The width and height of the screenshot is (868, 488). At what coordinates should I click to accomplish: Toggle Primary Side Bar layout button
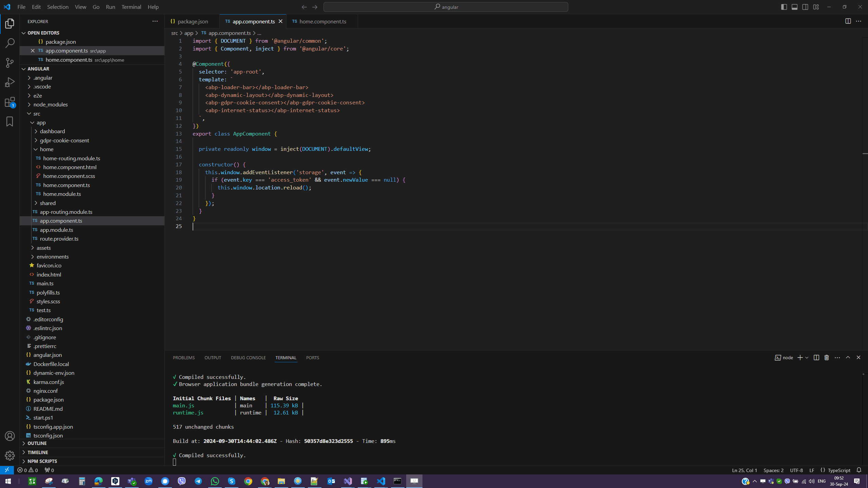coord(784,7)
